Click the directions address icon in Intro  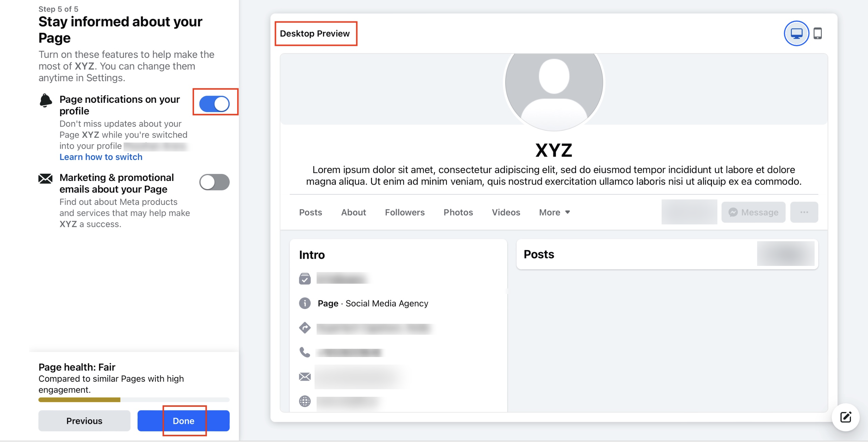pyautogui.click(x=305, y=328)
